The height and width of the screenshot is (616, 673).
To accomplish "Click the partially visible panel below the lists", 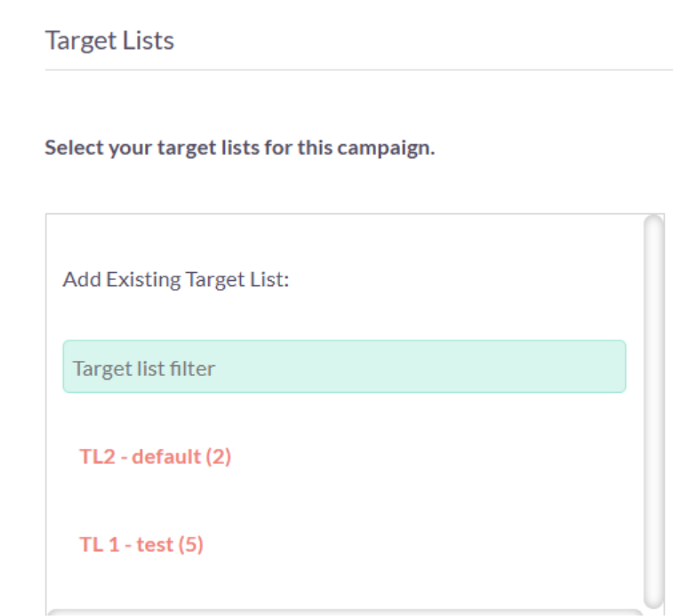I will [344, 612].
